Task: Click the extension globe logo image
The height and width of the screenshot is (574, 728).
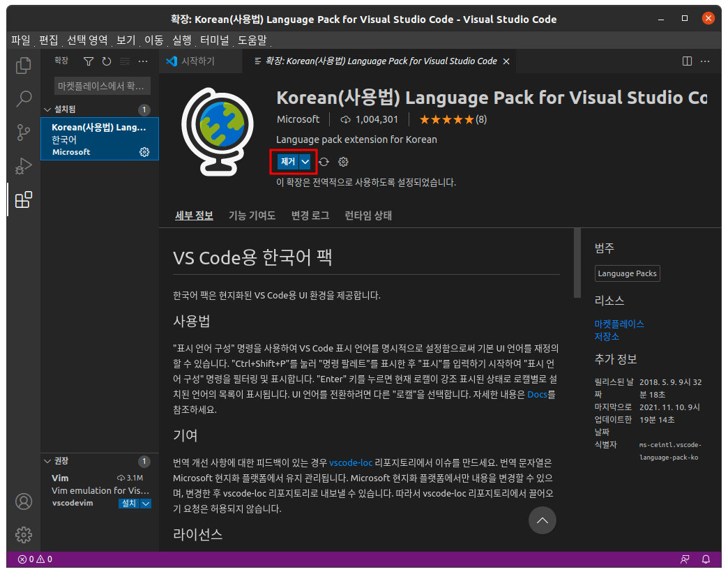Action: click(x=218, y=132)
